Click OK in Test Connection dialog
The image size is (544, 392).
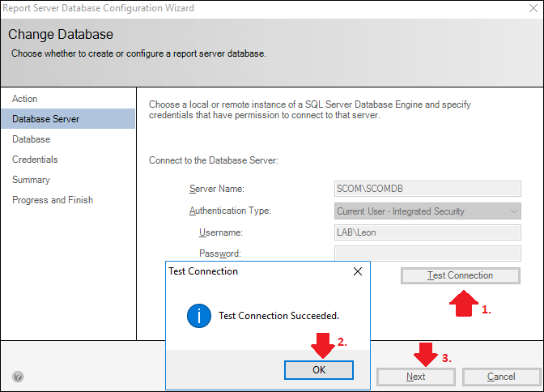pyautogui.click(x=319, y=370)
